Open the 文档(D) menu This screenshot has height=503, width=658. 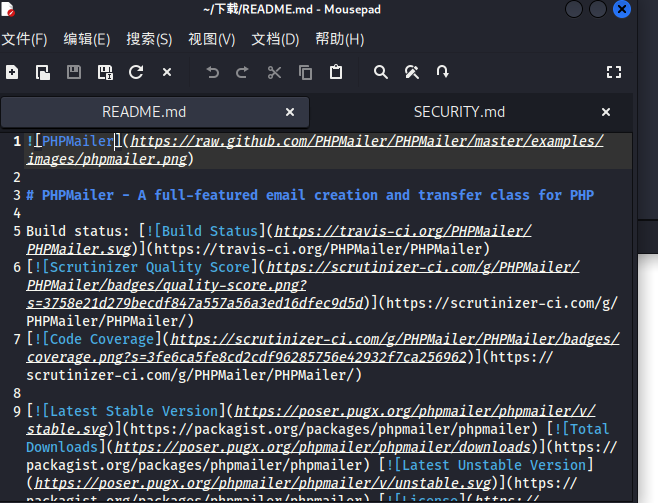(275, 39)
